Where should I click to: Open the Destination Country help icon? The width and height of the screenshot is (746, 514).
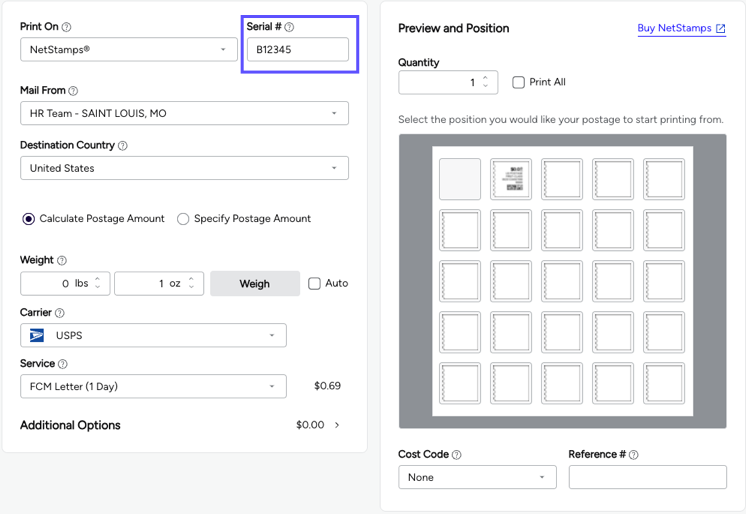click(123, 146)
